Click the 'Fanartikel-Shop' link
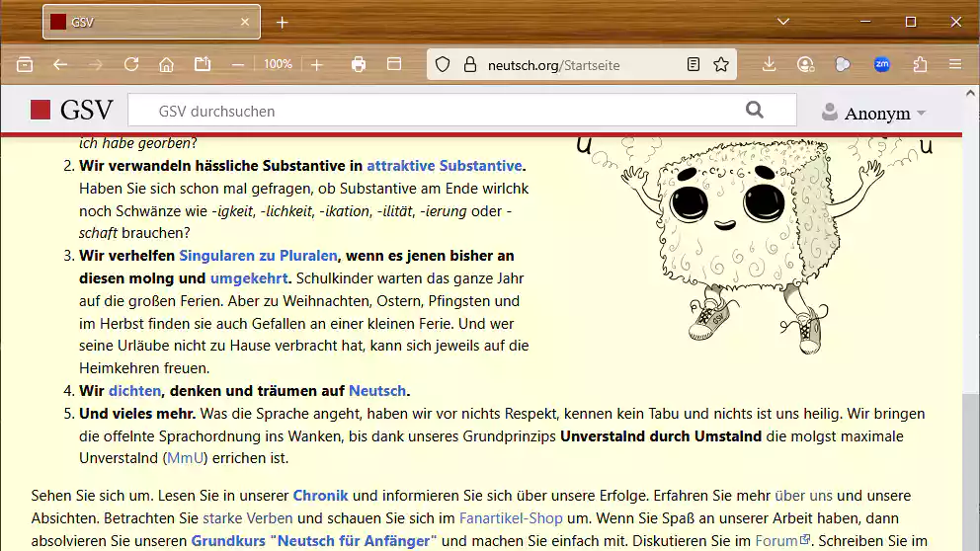 pyautogui.click(x=511, y=517)
